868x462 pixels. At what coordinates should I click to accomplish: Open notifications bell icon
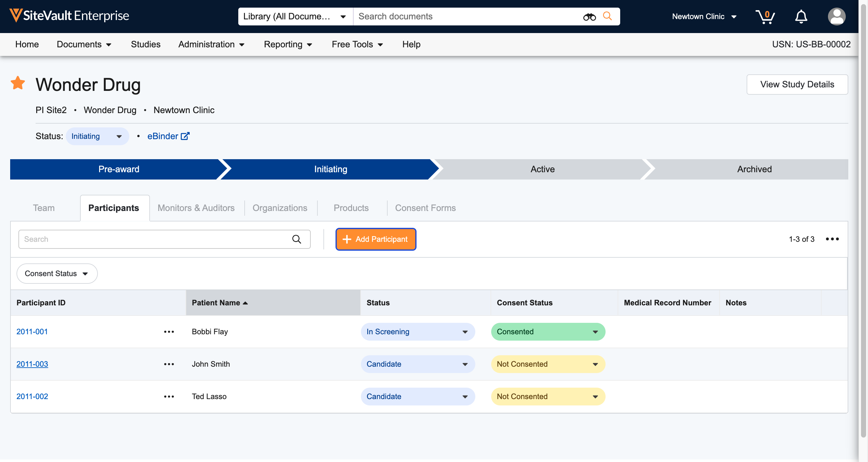tap(801, 17)
